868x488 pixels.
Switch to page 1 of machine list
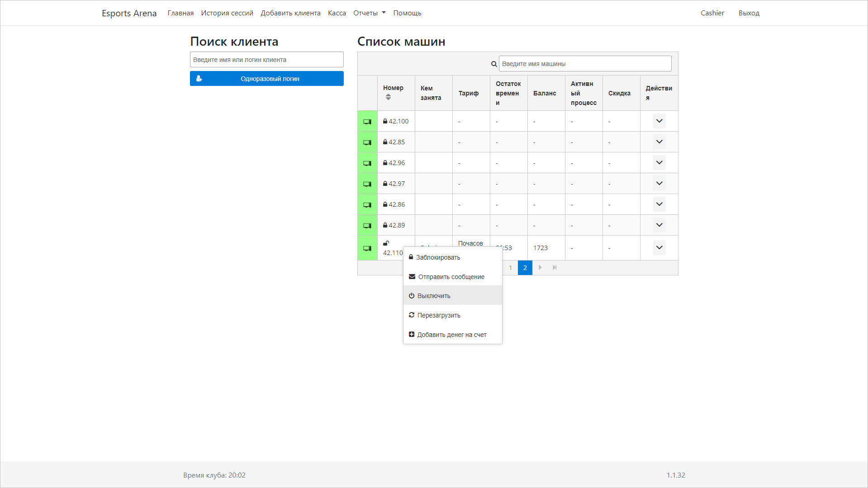510,268
